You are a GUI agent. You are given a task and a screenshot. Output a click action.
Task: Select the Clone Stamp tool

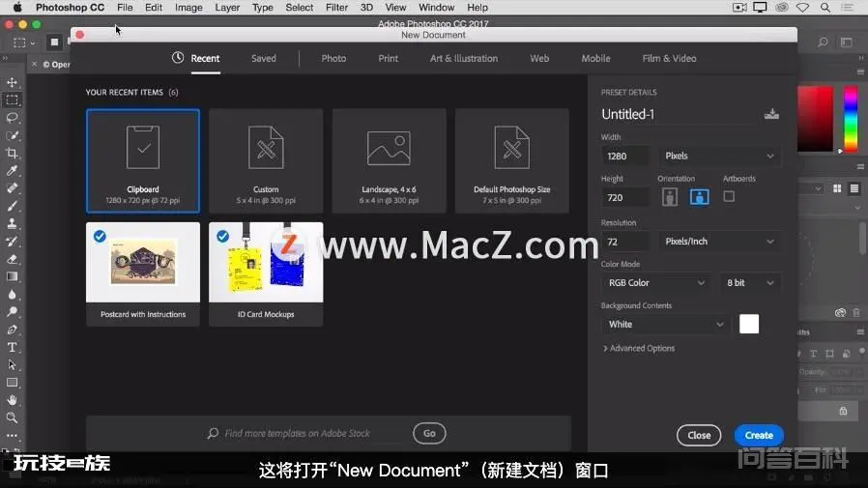point(12,223)
